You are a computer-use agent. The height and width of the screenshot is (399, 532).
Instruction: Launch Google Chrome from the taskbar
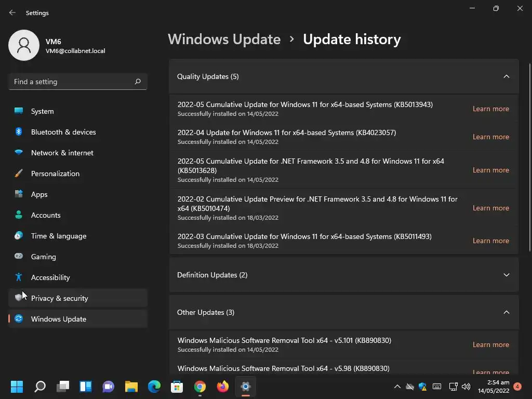[200, 387]
